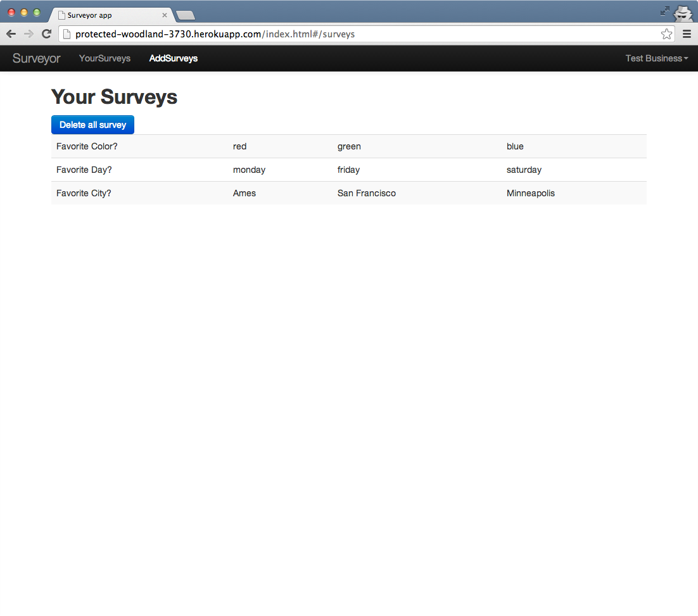
Task: Open the YourSurveys nav item
Action: click(x=105, y=58)
